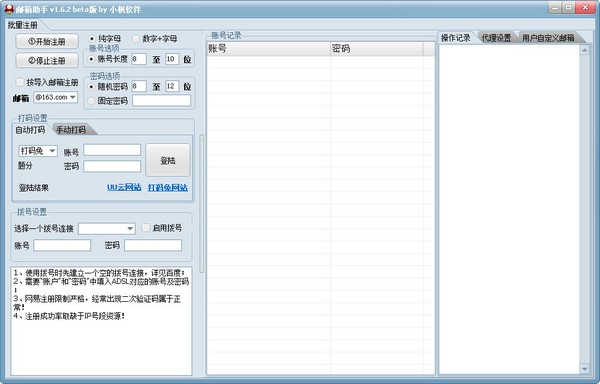Open the 选择一个拨号连接 dropdown
Image resolution: width=600 pixels, height=384 pixels.
click(x=107, y=229)
